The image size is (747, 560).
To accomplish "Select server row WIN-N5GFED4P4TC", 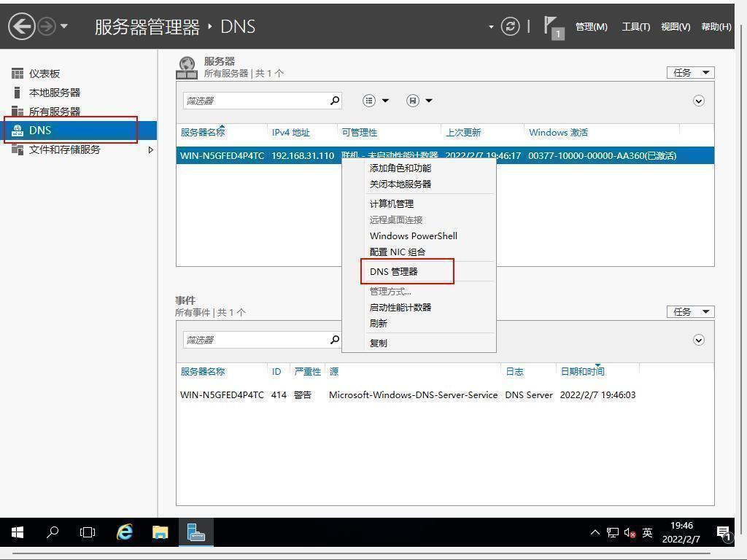I will pos(445,155).
